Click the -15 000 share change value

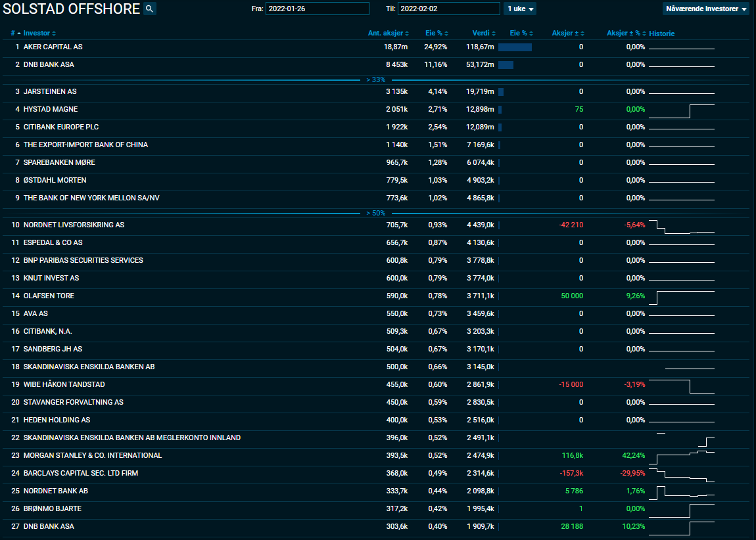click(571, 384)
